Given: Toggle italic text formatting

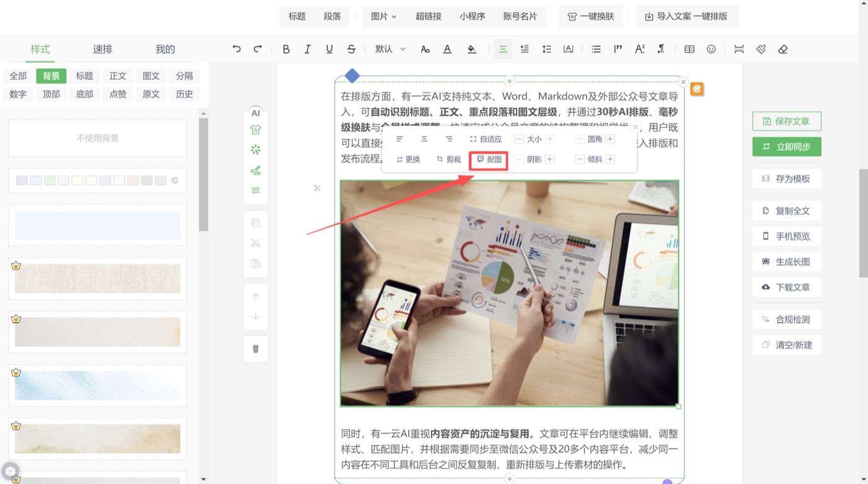Looking at the screenshot, I should pos(308,49).
